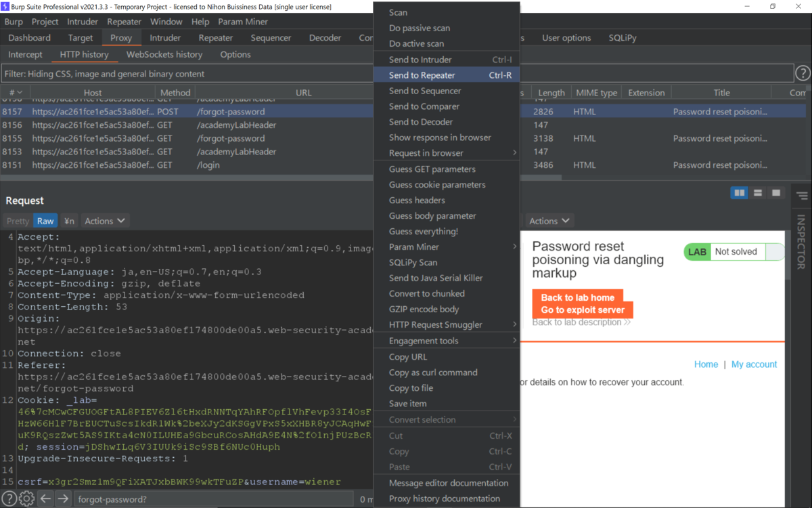
Task: Toggle Pretty view in Request panel
Action: point(18,221)
